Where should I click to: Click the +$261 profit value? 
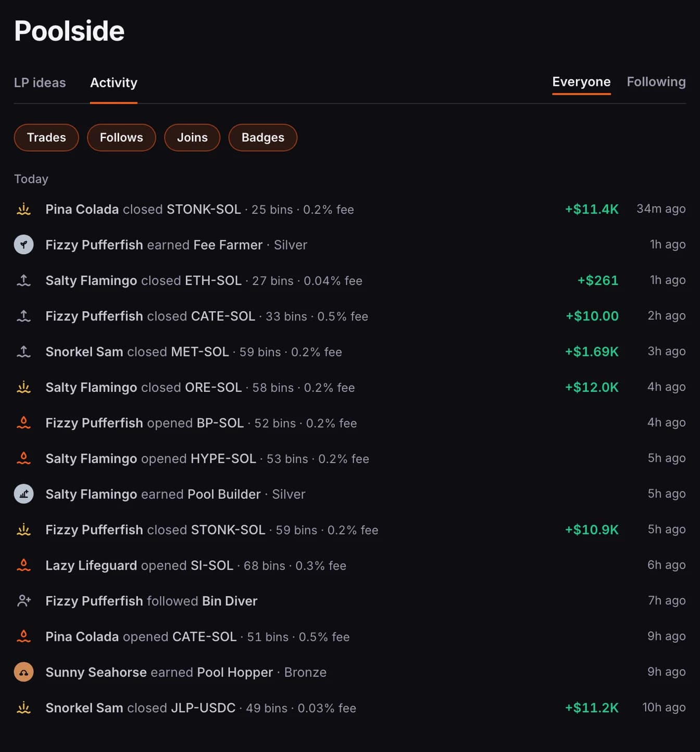598,280
